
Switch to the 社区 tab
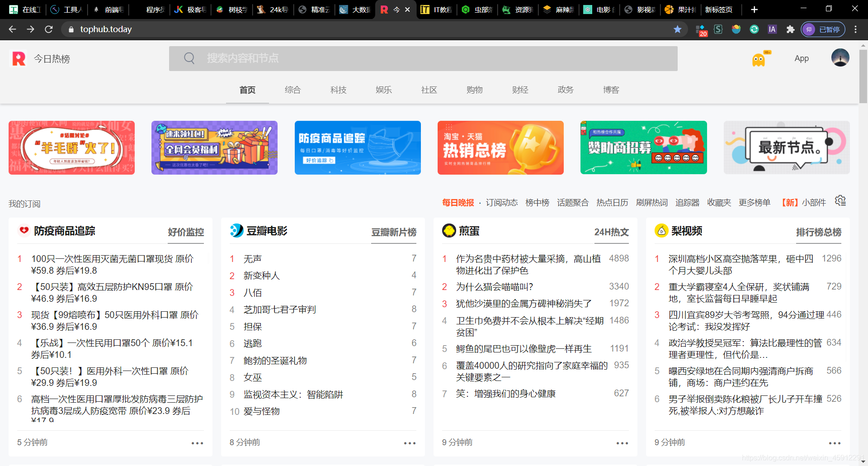coord(429,90)
